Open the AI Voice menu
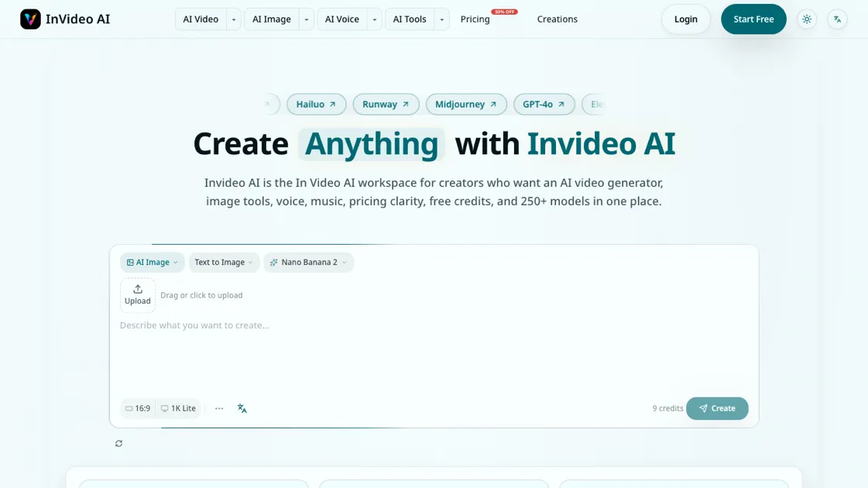This screenshot has height=488, width=868. point(341,19)
